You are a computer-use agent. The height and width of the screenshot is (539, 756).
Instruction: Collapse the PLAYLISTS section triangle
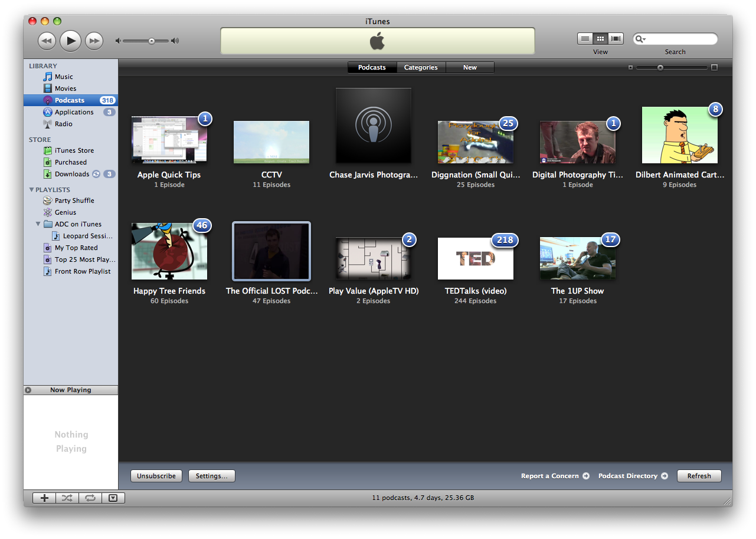[x=31, y=190]
